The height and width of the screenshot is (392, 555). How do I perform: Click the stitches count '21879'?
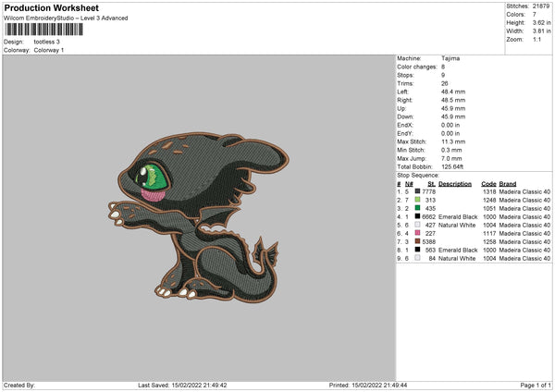[x=541, y=6]
